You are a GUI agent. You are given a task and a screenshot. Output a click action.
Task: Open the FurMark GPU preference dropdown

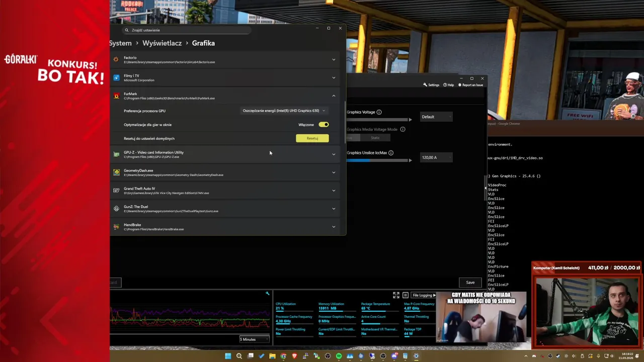[284, 111]
